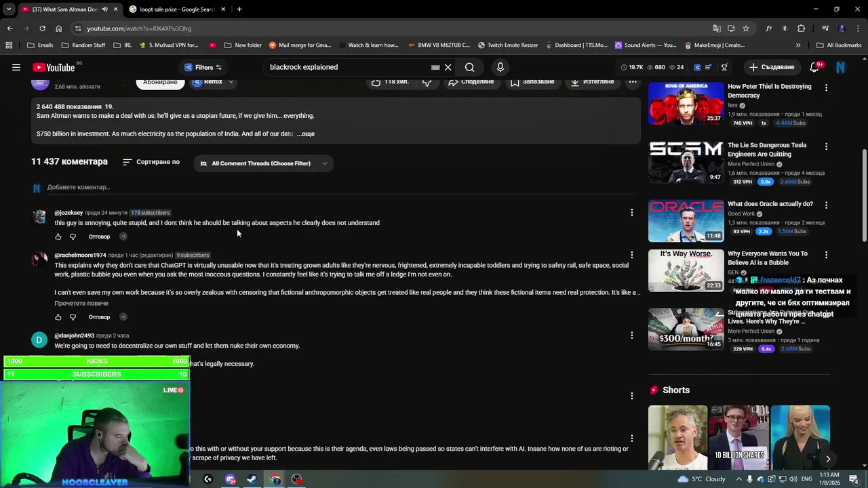This screenshot has width=868, height=488.
Task: Open the YouTube hamburger guide menu
Action: coord(16,67)
